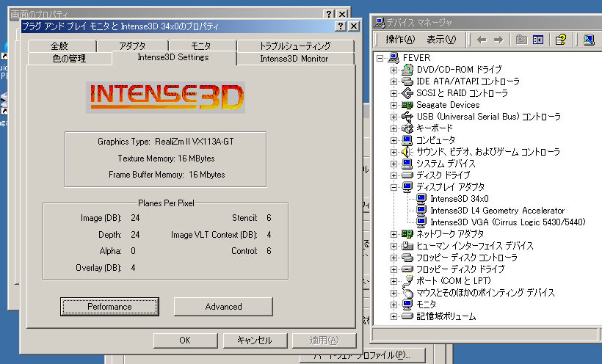Click the mouse and pointing devices icon
Screen dimensions: 602x364
click(407, 293)
